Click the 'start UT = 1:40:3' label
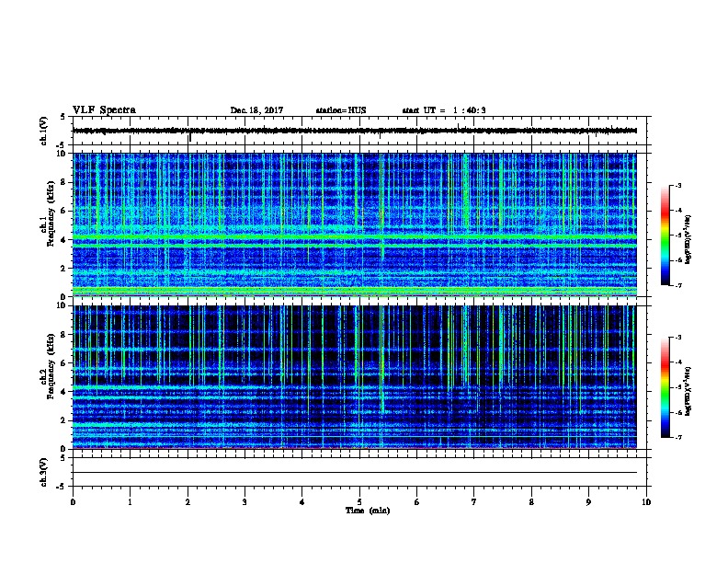 (x=444, y=110)
